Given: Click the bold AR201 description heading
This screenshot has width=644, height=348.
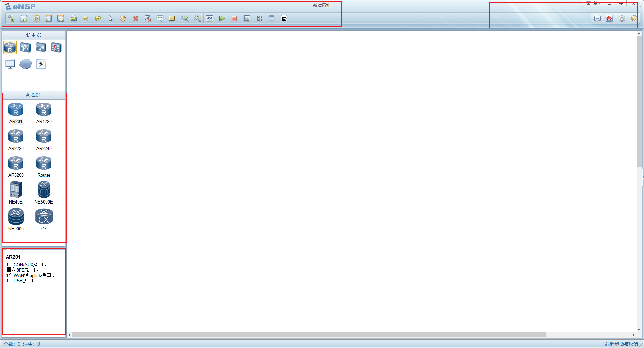Looking at the screenshot, I should (13, 257).
